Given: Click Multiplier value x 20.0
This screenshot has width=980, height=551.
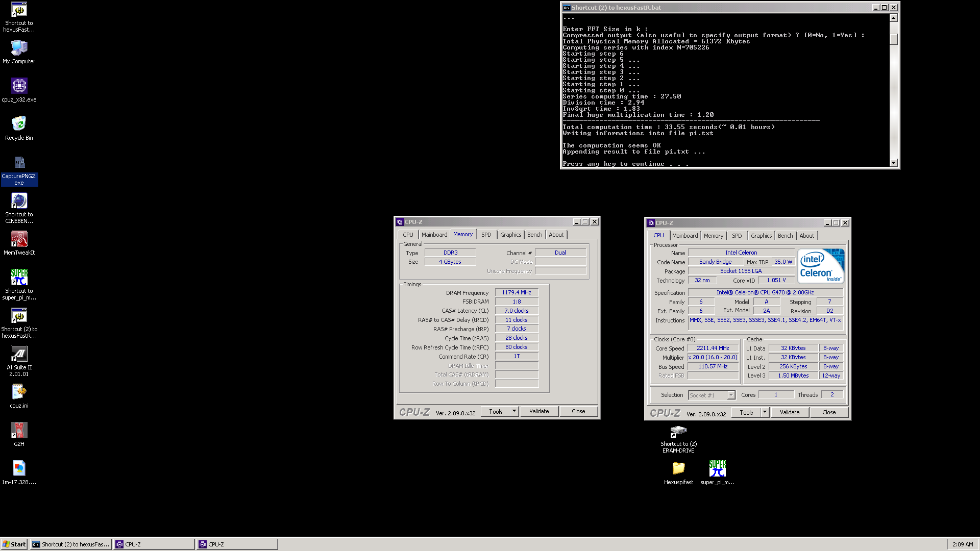Looking at the screenshot, I should click(713, 357).
